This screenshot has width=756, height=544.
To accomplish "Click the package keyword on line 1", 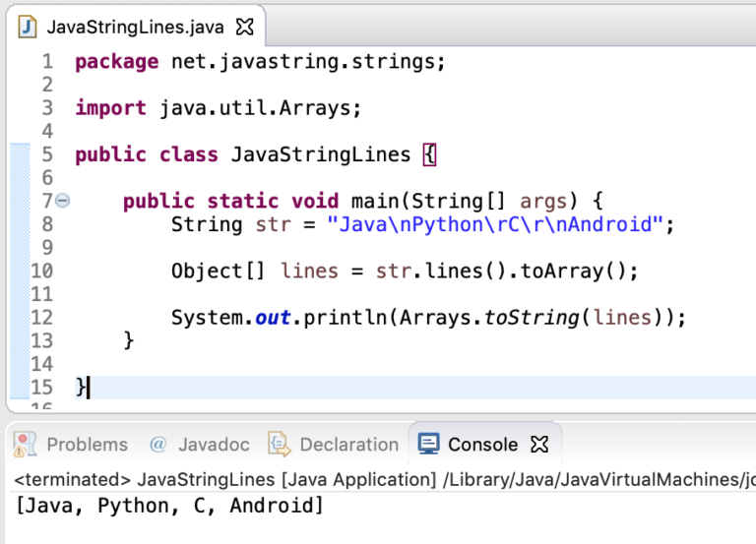I will 117,62.
